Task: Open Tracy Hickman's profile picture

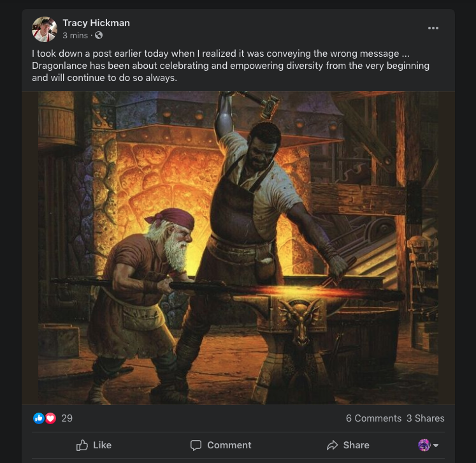Action: tap(45, 29)
